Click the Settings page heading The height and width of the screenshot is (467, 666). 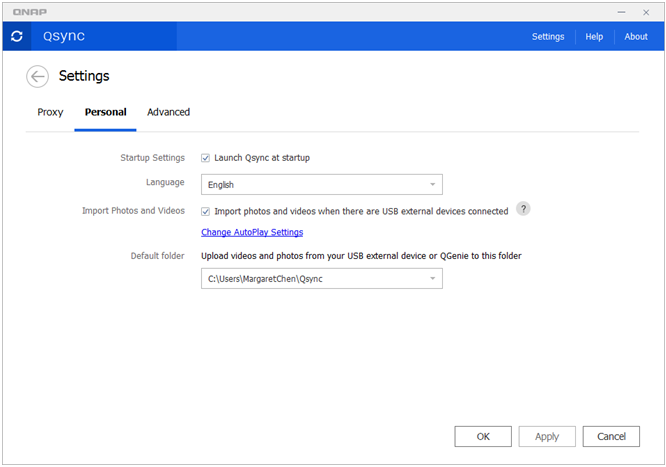click(84, 76)
